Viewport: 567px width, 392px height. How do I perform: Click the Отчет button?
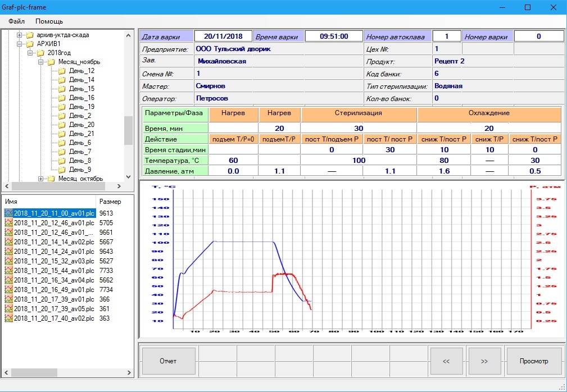(x=168, y=361)
